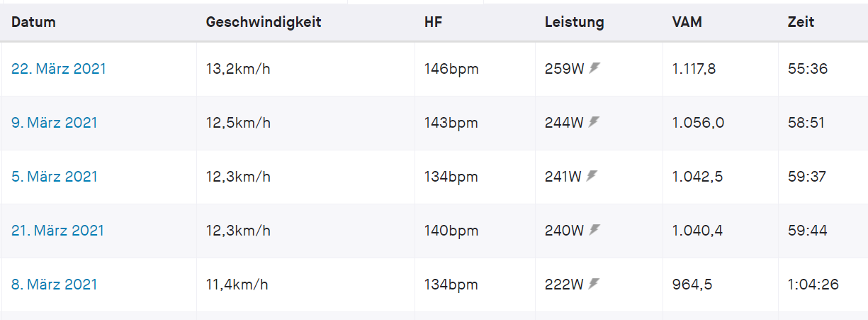Click the HF column header
Image resolution: width=868 pixels, height=320 pixels.
tap(432, 22)
